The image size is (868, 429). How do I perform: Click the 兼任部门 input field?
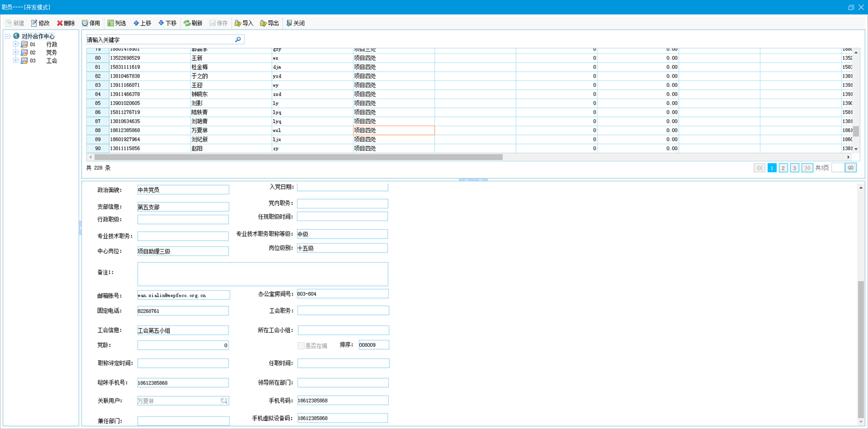pos(183,421)
